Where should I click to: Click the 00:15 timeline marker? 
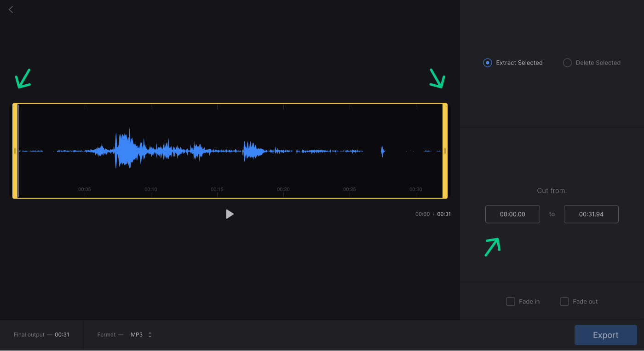click(x=217, y=189)
